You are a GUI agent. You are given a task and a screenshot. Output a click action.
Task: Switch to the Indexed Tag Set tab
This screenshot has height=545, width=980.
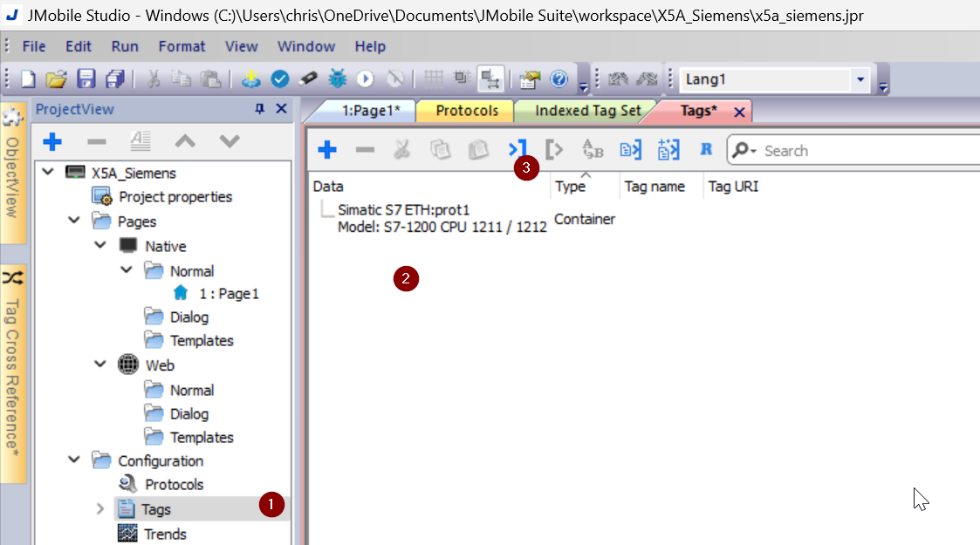coord(587,111)
